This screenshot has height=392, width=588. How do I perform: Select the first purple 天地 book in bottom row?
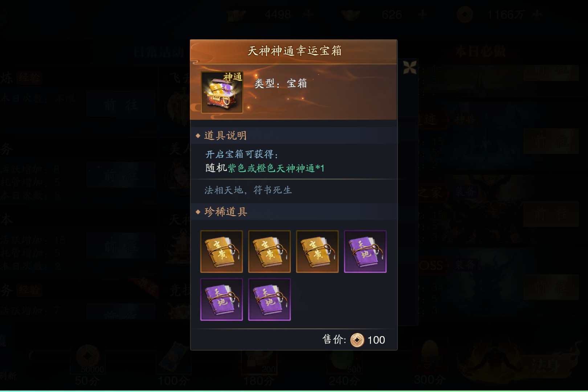(221, 299)
